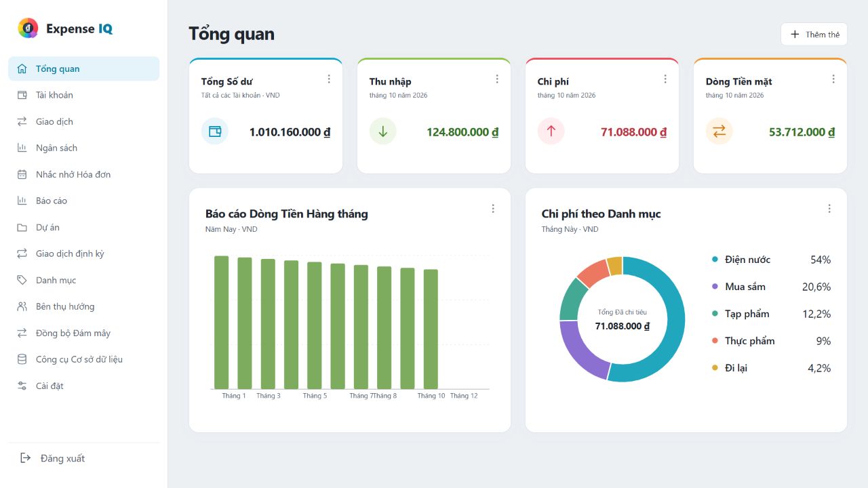The height and width of the screenshot is (488, 868).
Task: Open the Thu nhập card options menu
Action: click(497, 79)
